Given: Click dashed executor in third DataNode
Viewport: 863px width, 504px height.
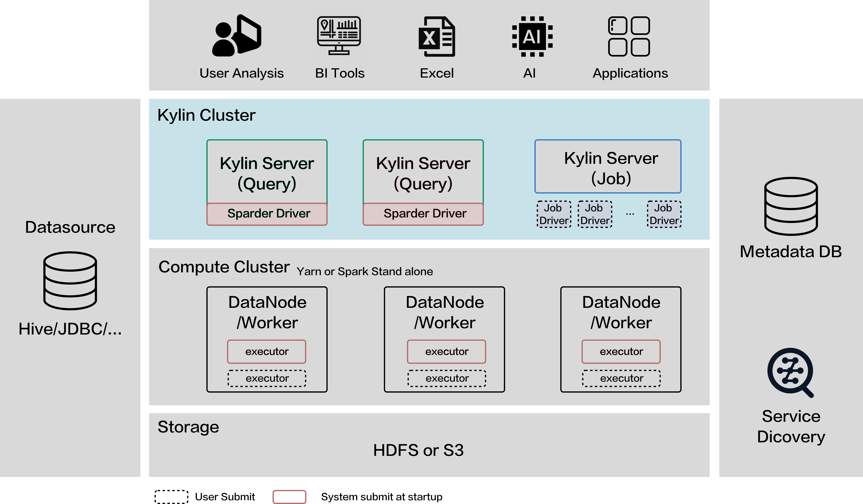Looking at the screenshot, I should tap(621, 378).
